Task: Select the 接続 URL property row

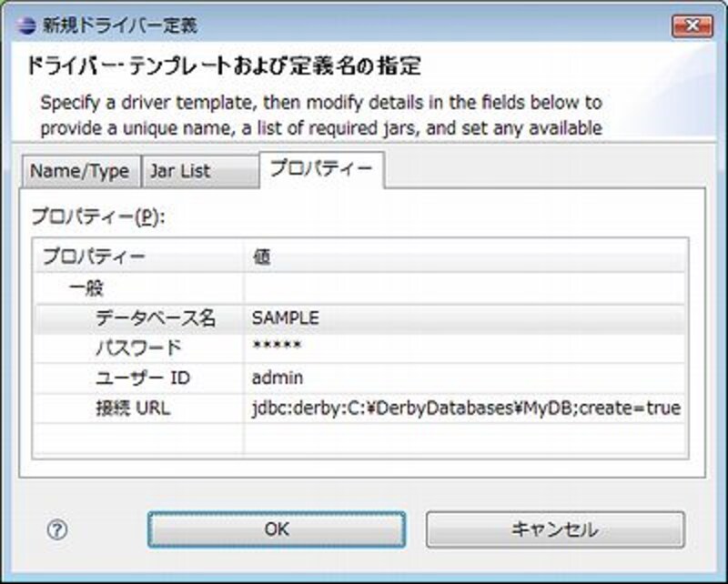Action: tap(133, 408)
